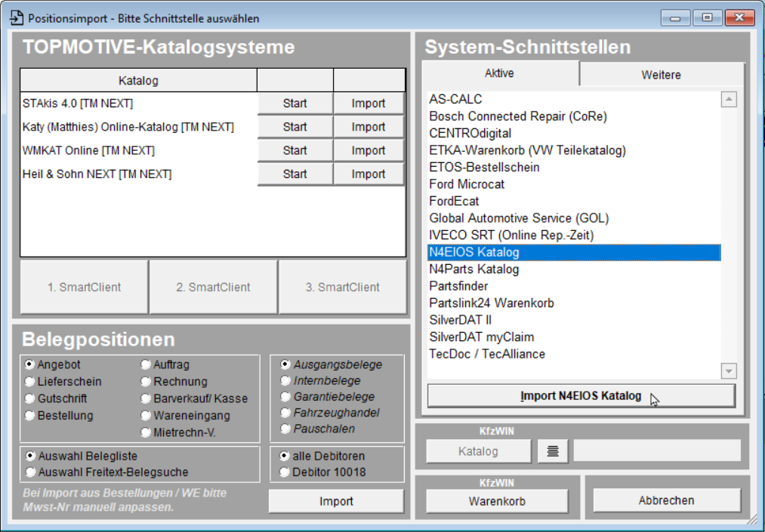Click the scroll up arrow of interface list
This screenshot has height=532, width=765.
tap(729, 100)
